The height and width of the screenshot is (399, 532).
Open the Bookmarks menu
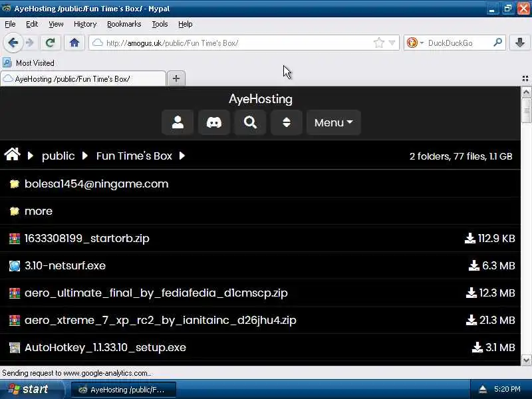124,24
